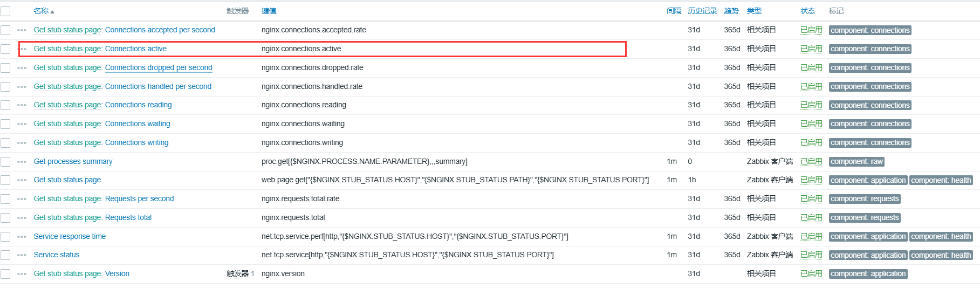Open the three-dot menu for Connections active

(x=22, y=49)
